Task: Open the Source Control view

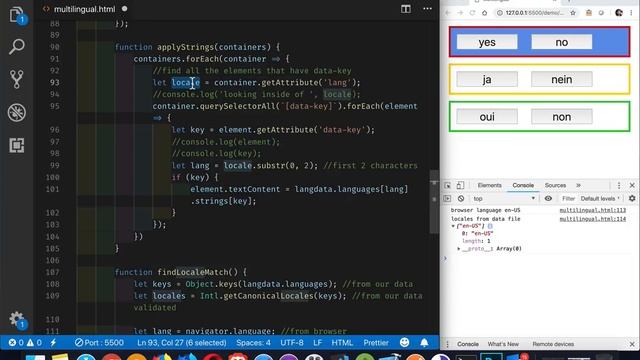Action: tap(16, 79)
